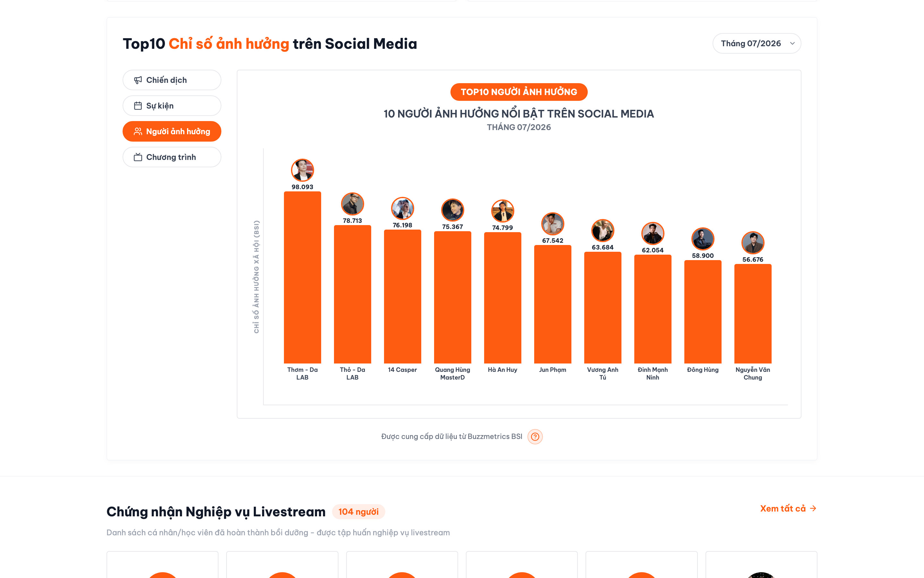Click the 14 Casper bar
Viewport: 924px width, 578px height.
coord(402,297)
